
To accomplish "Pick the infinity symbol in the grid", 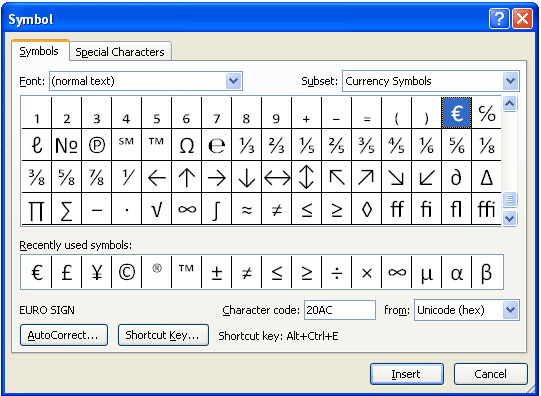I will pos(186,209).
